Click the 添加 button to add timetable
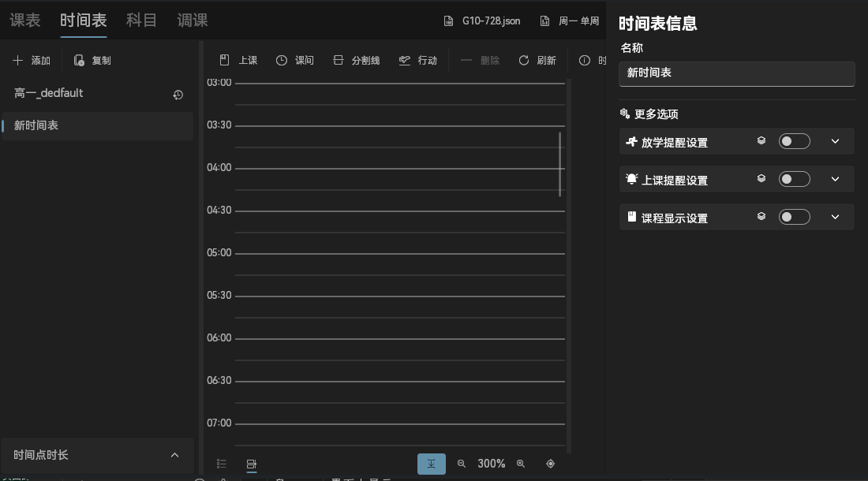Image resolution: width=868 pixels, height=481 pixels. point(32,61)
